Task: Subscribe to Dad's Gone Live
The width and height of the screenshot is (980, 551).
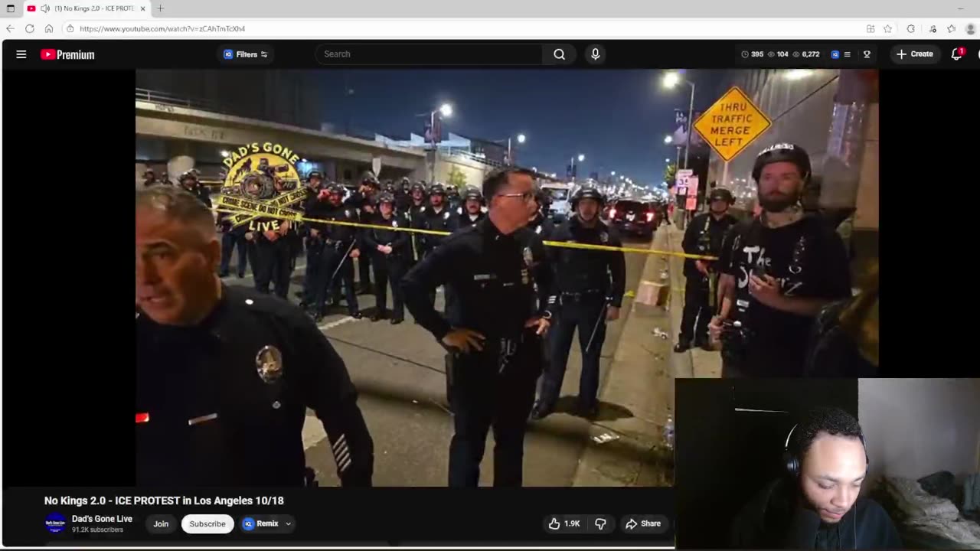Action: click(207, 524)
